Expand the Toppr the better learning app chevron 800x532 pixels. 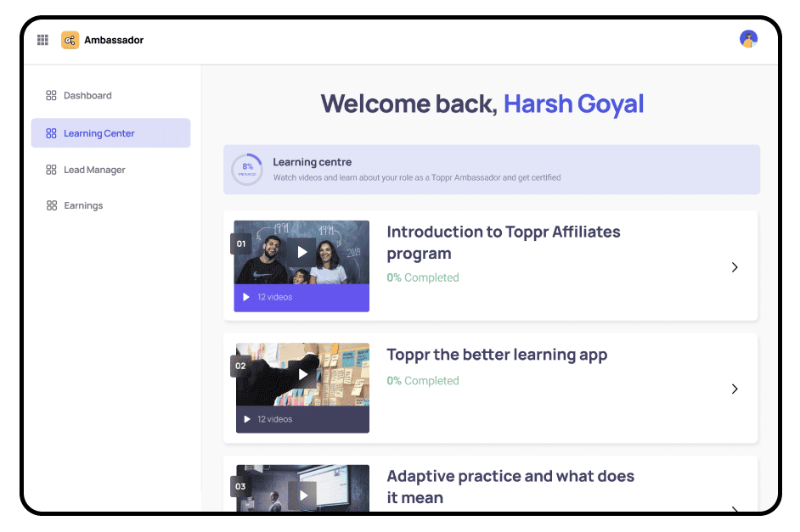(x=735, y=389)
